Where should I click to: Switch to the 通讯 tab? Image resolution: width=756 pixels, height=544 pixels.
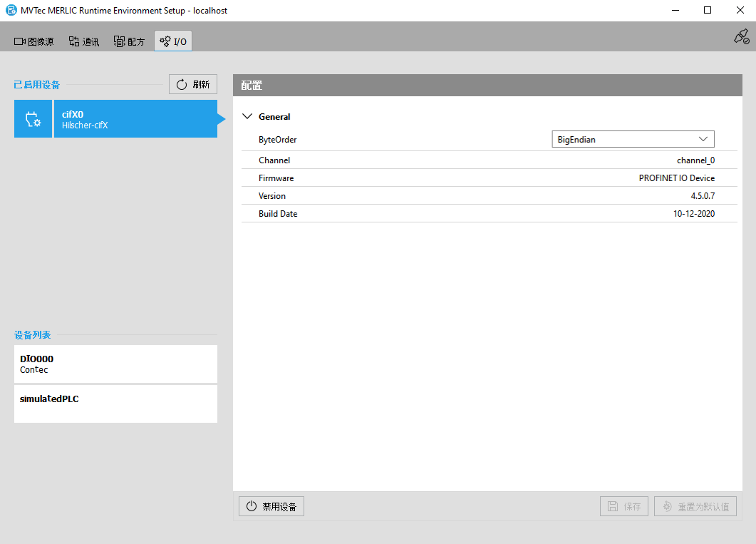tap(84, 42)
